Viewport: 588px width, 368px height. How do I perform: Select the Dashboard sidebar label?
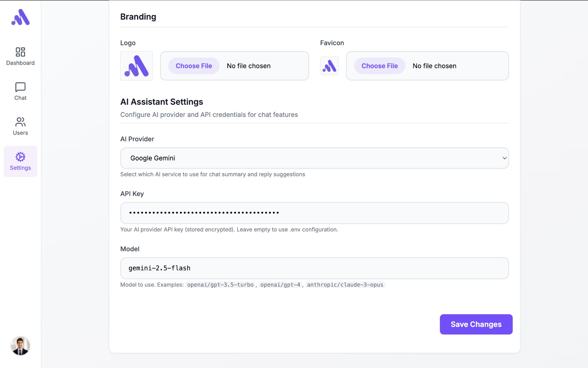point(20,63)
